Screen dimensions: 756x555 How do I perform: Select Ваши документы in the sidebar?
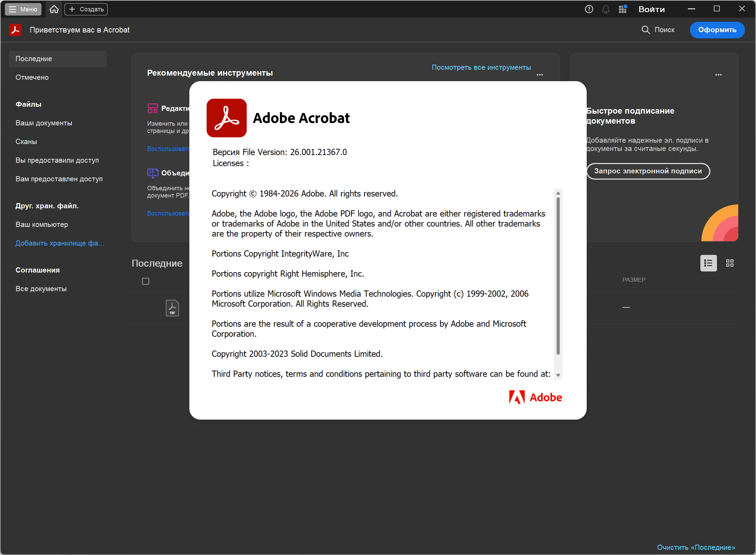pyautogui.click(x=44, y=123)
